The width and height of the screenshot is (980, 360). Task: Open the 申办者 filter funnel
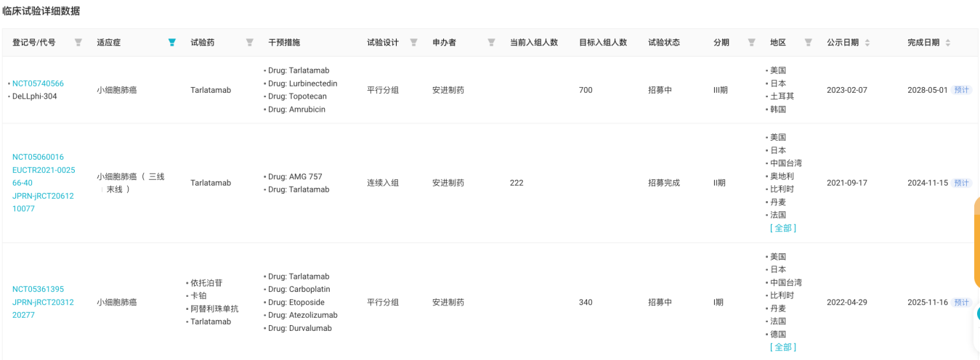(491, 43)
